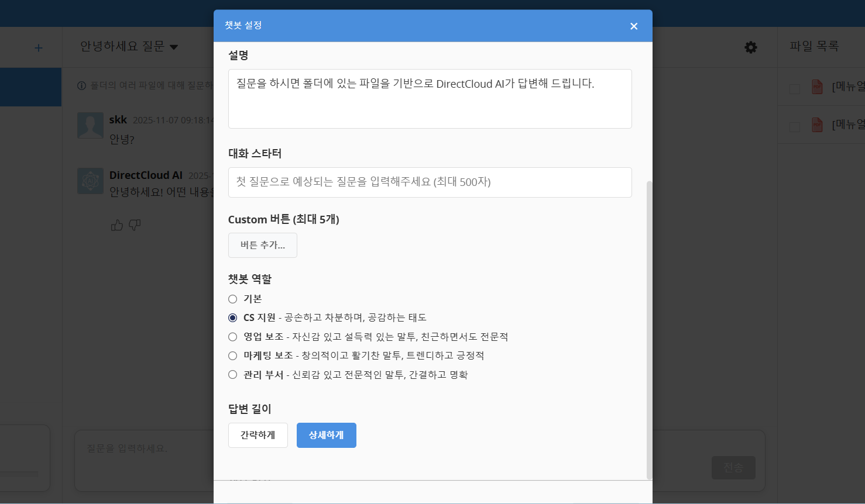Viewport: 865px width, 504px height.
Task: Click the DirectCloud AI avatar icon
Action: pos(90,181)
